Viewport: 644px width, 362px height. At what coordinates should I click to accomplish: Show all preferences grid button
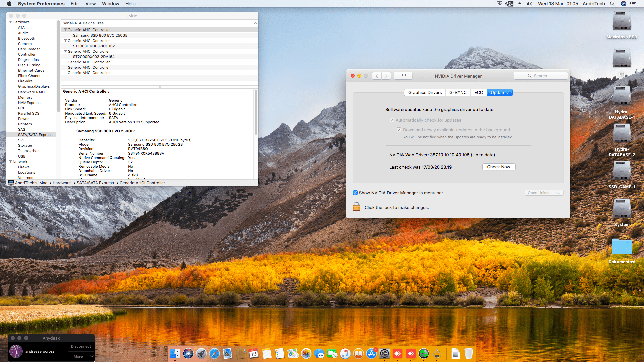pyautogui.click(x=403, y=76)
